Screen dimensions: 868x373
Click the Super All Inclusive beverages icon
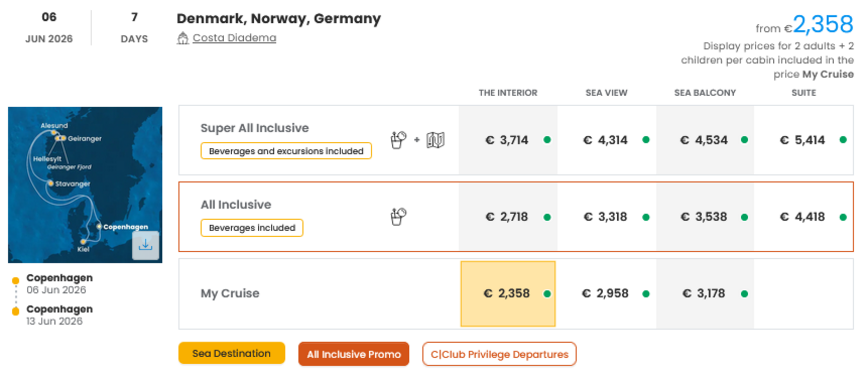[x=398, y=140]
